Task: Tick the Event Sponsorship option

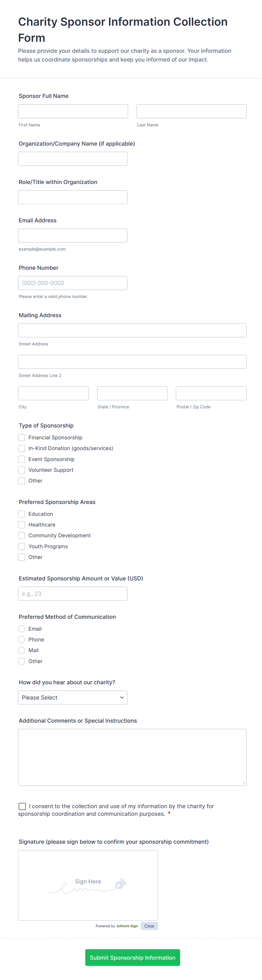Action: (x=22, y=459)
